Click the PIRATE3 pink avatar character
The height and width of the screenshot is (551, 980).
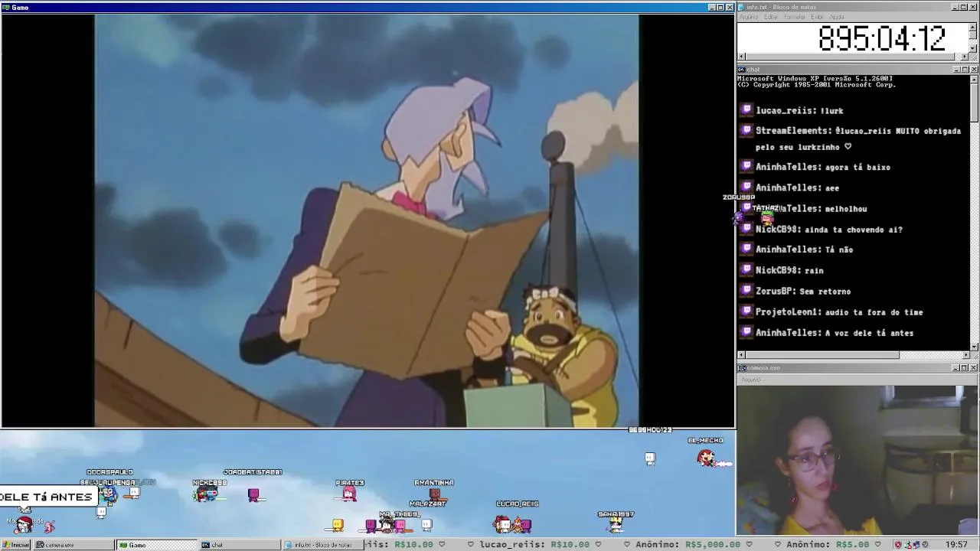tap(349, 494)
